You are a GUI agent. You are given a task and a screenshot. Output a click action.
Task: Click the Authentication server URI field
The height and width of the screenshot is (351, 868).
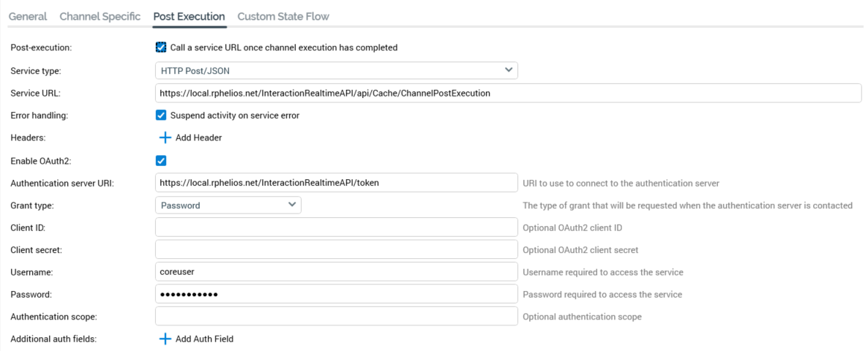336,183
